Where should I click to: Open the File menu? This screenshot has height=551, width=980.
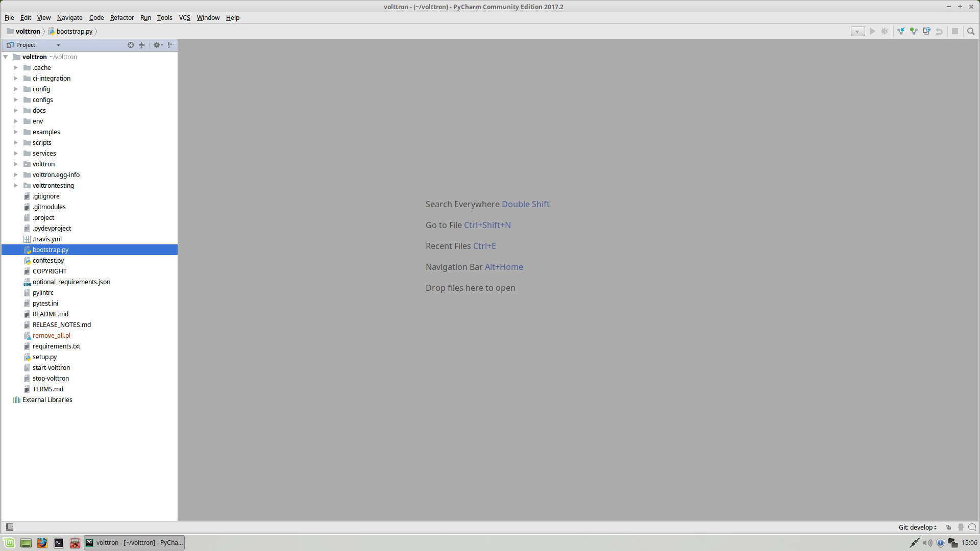click(x=9, y=18)
